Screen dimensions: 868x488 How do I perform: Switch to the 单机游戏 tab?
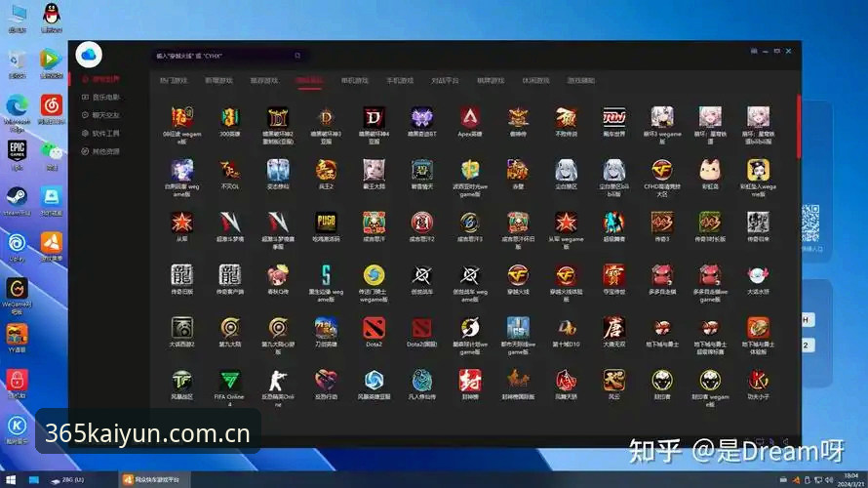pyautogui.click(x=354, y=80)
